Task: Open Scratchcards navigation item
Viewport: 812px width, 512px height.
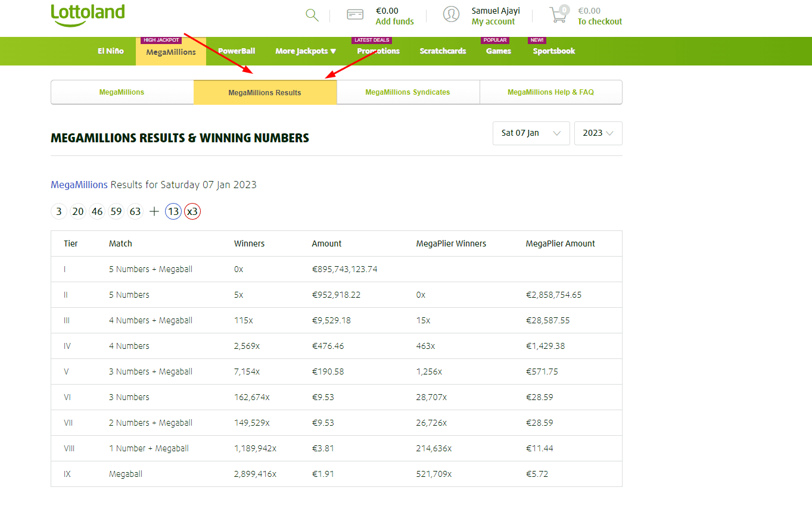Action: (443, 51)
